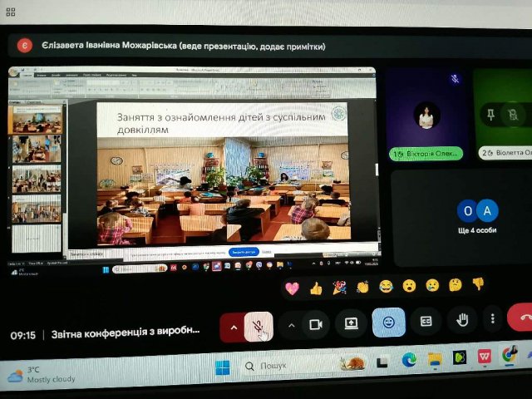Click the remove-from-grid icon beside pin
The image size is (532, 399).
point(514,115)
